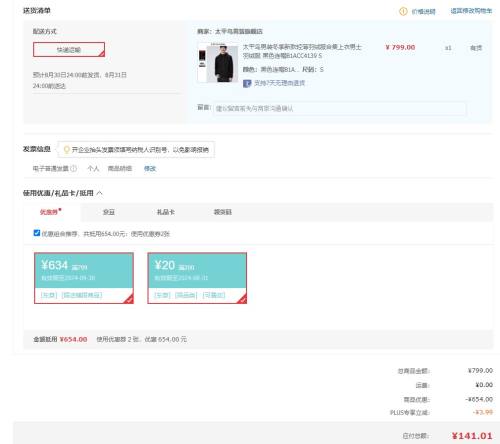
Task: Switch to the Jingdou tab
Action: click(109, 212)
